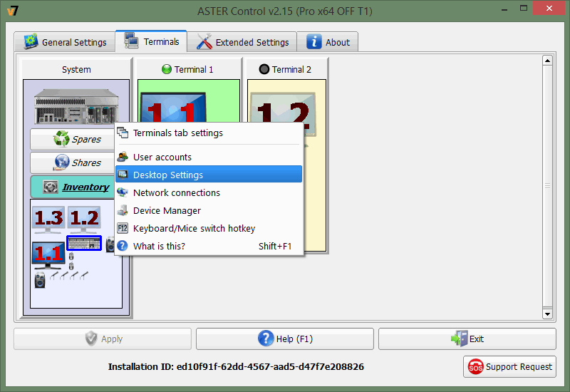Click the Installation ID text
Screen dimensions: 570x392
[x=236, y=366]
